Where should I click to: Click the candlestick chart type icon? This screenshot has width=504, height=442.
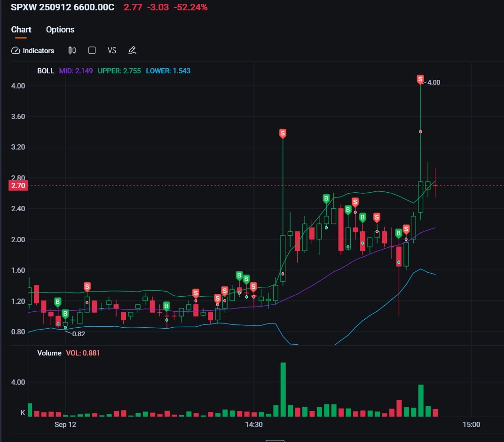(x=72, y=50)
